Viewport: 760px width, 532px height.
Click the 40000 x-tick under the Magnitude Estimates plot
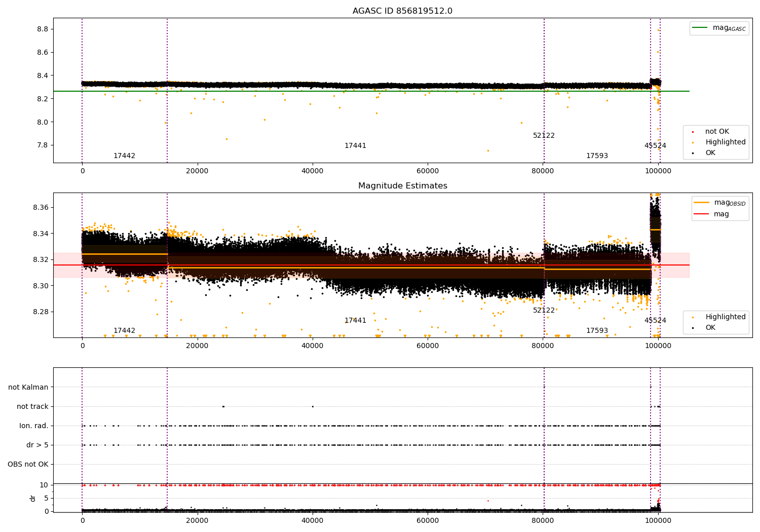313,346
